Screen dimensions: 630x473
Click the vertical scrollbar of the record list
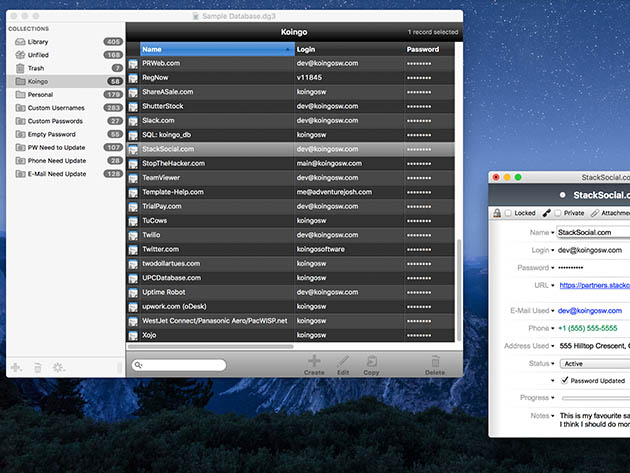[459, 290]
